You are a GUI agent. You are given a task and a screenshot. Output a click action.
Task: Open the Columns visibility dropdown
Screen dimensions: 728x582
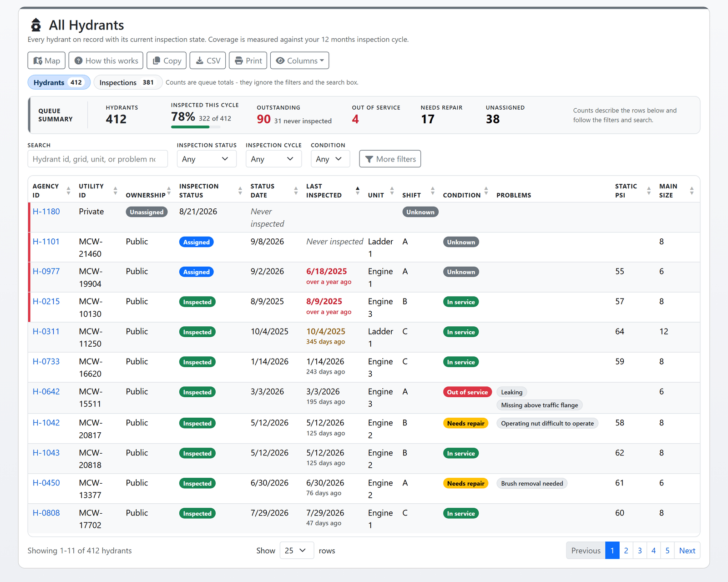[299, 61]
